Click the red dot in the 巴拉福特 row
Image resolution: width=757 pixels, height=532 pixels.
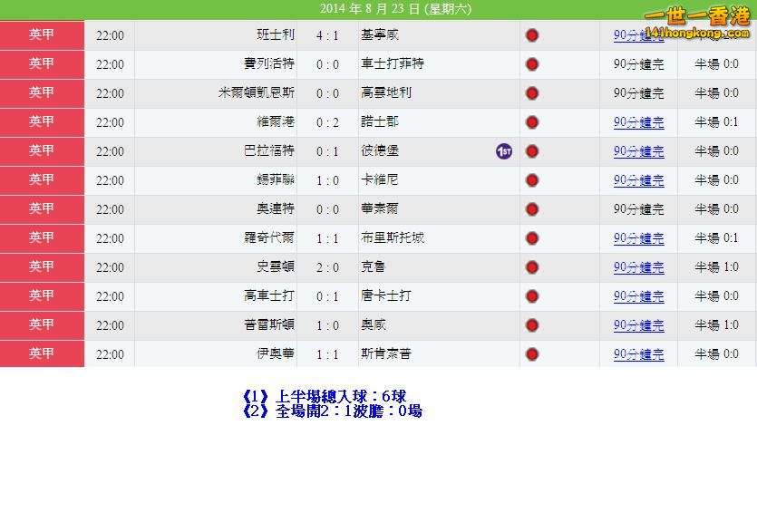click(x=532, y=151)
